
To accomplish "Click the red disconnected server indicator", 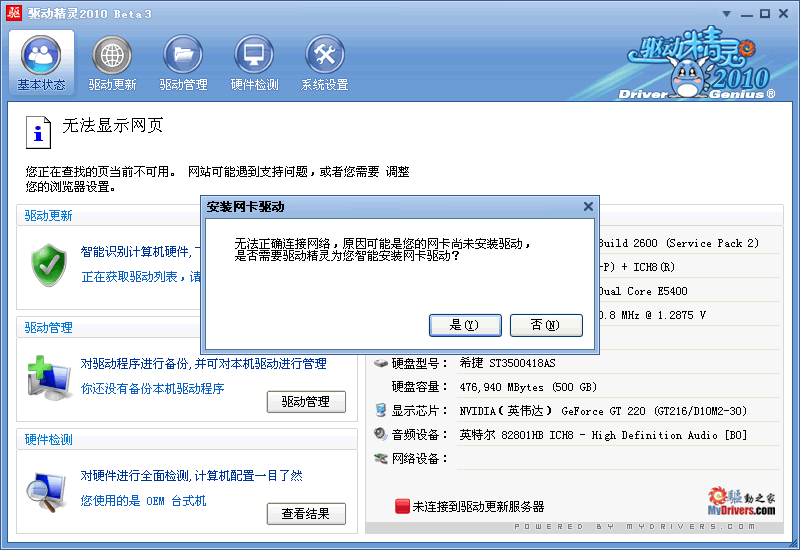I will [x=402, y=506].
